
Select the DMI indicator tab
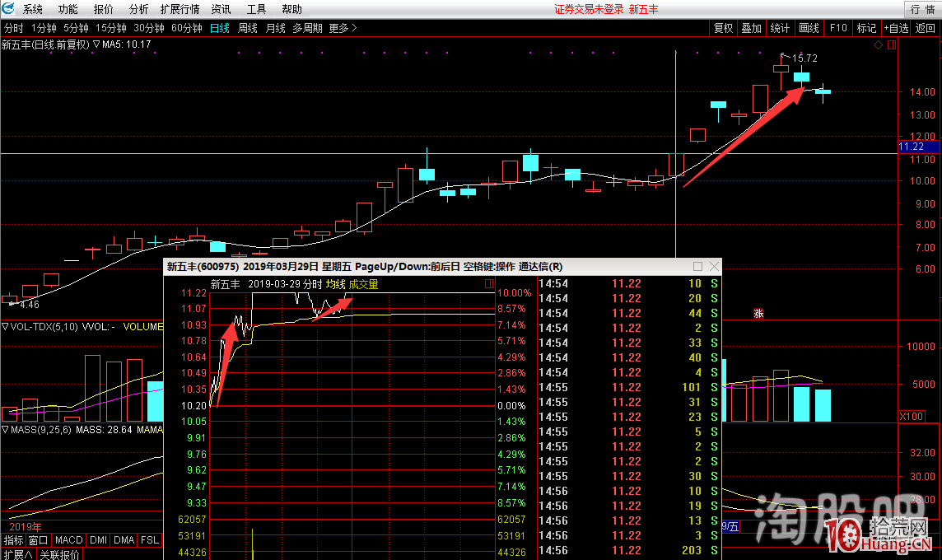(99, 540)
